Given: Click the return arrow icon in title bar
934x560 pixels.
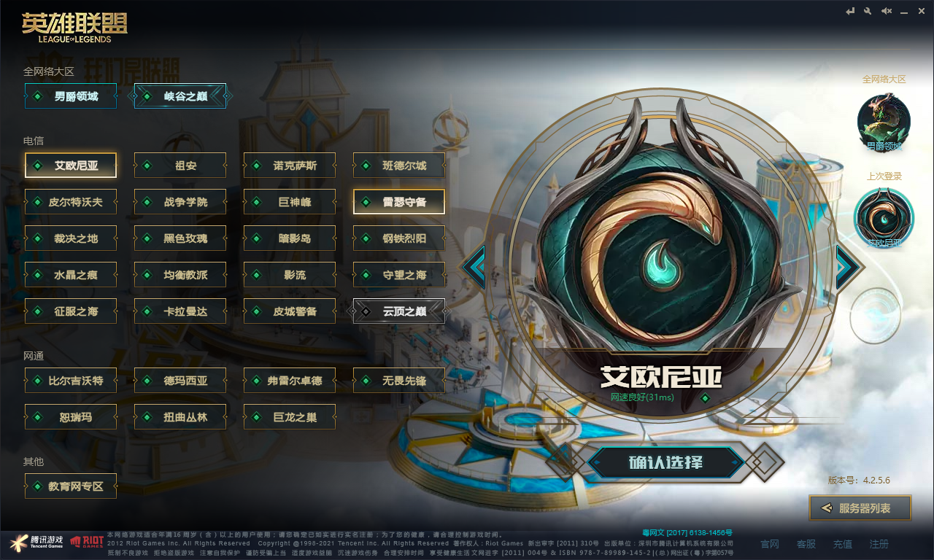Looking at the screenshot, I should coord(850,11).
